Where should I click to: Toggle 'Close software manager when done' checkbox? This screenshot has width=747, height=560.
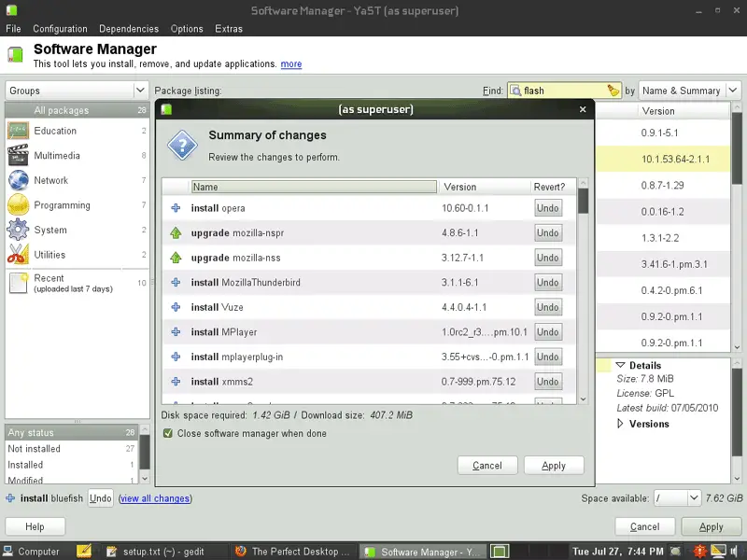tap(168, 433)
